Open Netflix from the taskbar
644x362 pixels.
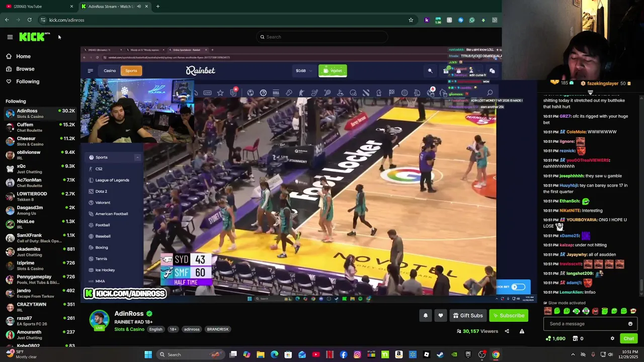[x=330, y=354]
